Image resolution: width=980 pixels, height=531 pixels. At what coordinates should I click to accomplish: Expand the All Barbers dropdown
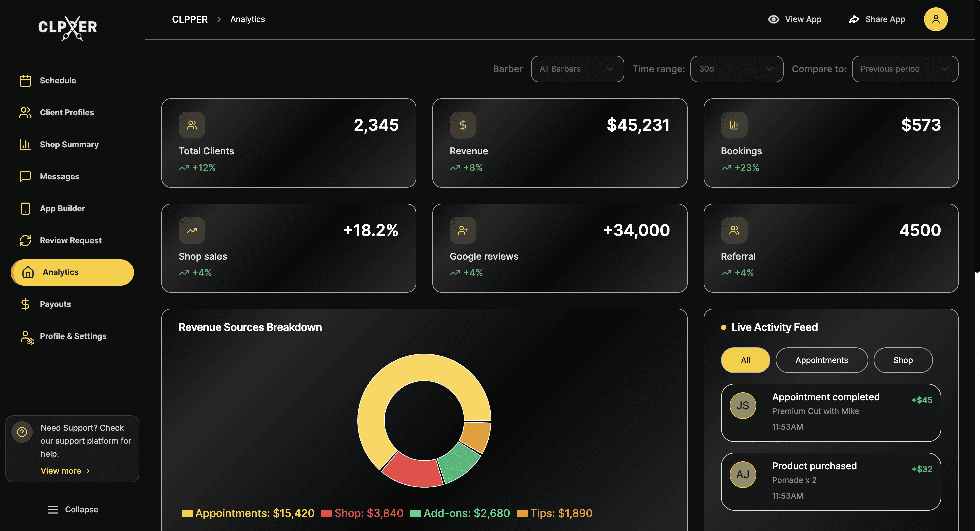pos(577,69)
